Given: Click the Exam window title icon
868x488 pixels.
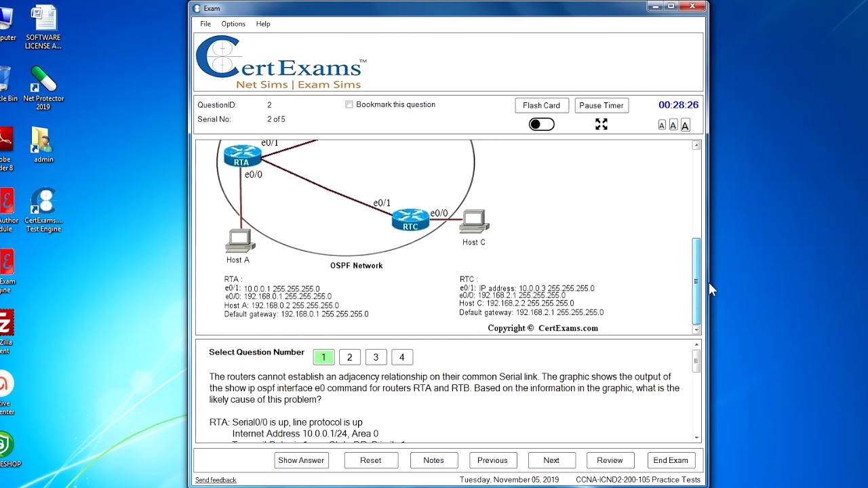Looking at the screenshot, I should [197, 8].
